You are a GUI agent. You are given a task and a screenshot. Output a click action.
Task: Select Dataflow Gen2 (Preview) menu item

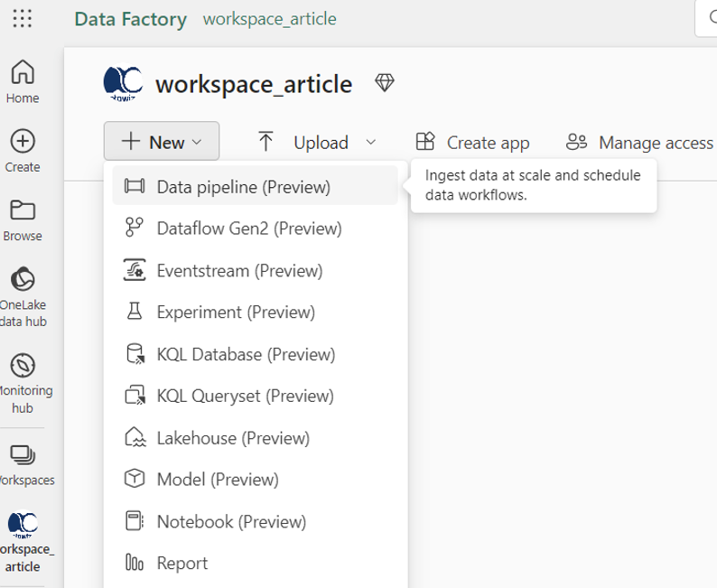click(x=249, y=229)
